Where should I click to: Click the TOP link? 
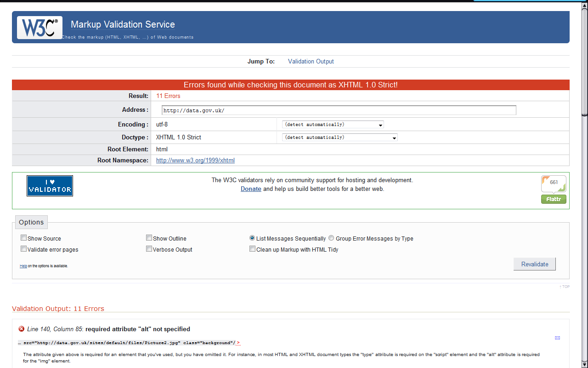(565, 287)
